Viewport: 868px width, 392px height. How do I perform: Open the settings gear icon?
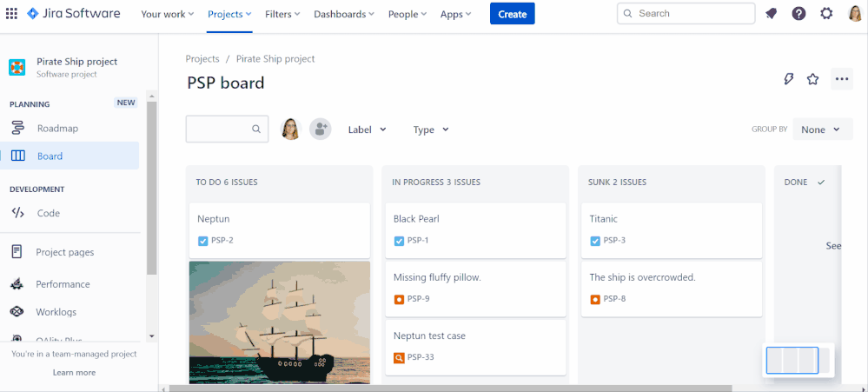click(x=826, y=14)
